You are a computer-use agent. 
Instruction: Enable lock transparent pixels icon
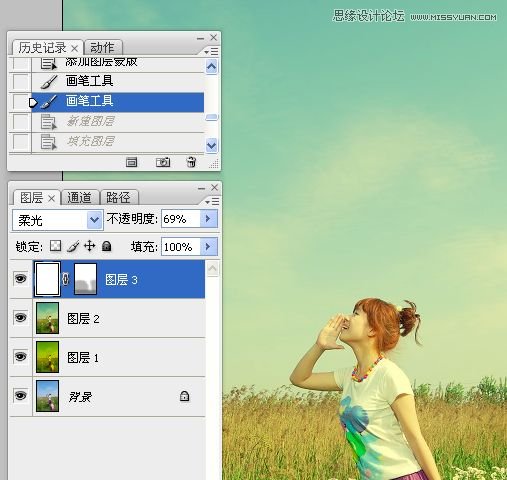point(55,246)
